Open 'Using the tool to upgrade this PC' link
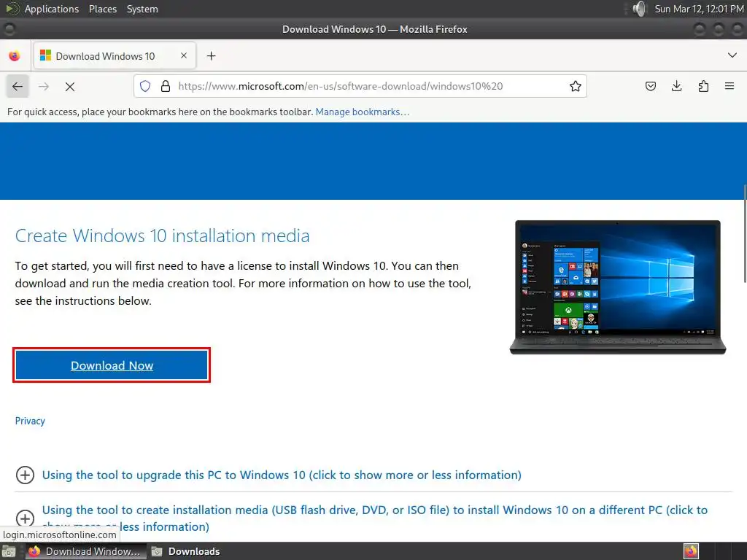747x560 pixels. click(x=282, y=475)
